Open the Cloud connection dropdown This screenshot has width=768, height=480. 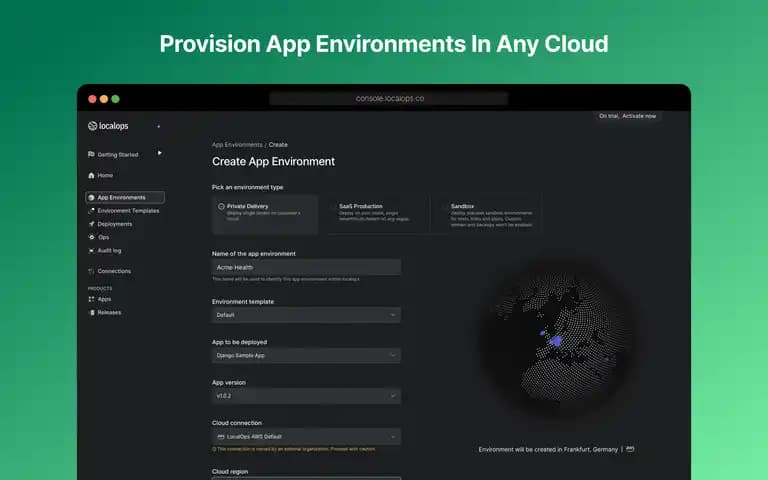point(307,436)
